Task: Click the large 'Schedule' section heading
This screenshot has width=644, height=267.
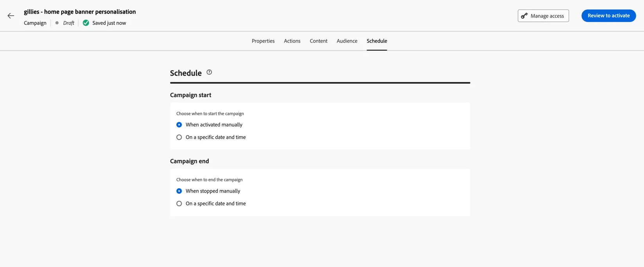Action: [186, 73]
